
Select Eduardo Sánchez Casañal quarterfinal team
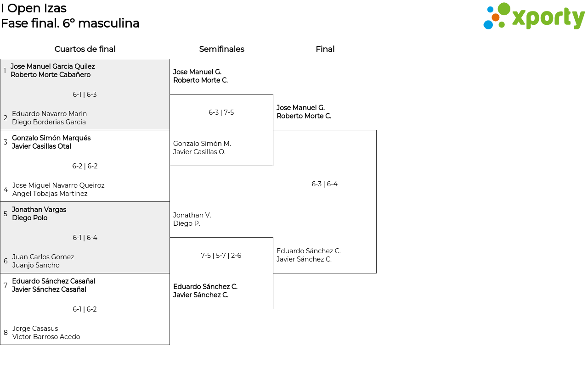coord(54,285)
